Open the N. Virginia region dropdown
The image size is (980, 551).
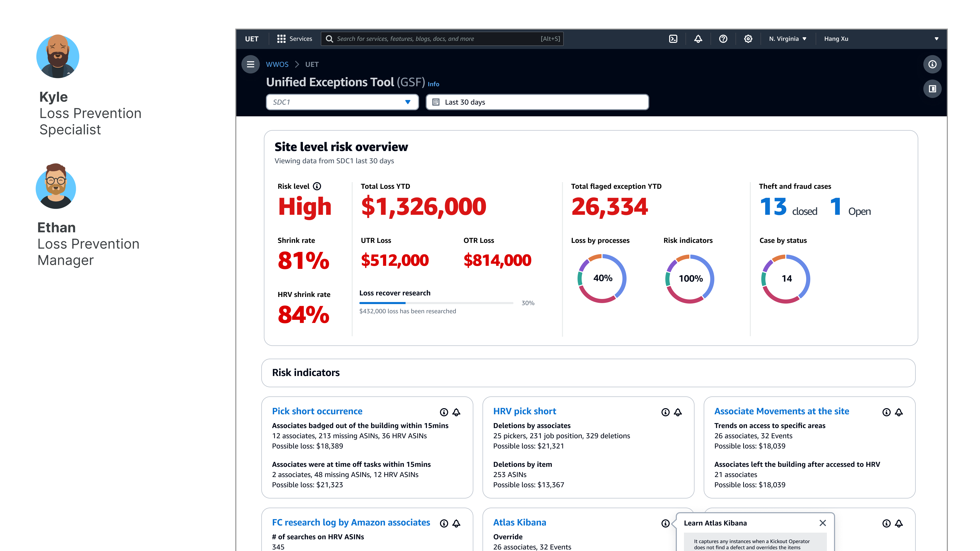tap(788, 39)
